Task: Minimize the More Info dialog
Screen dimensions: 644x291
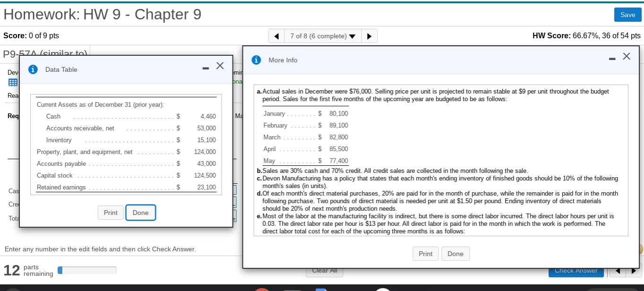Action: (612, 59)
